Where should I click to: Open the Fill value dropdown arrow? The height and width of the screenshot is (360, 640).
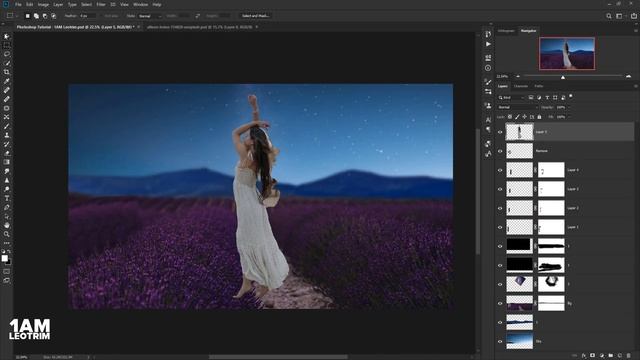coord(569,117)
